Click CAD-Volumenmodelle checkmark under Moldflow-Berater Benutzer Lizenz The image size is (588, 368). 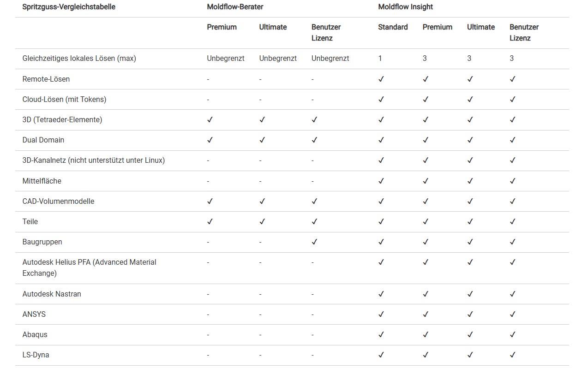tap(314, 201)
